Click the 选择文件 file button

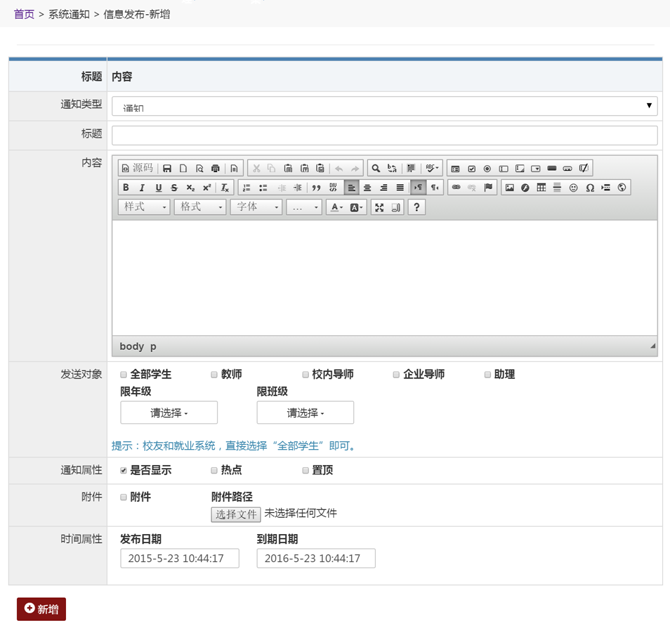pos(236,514)
